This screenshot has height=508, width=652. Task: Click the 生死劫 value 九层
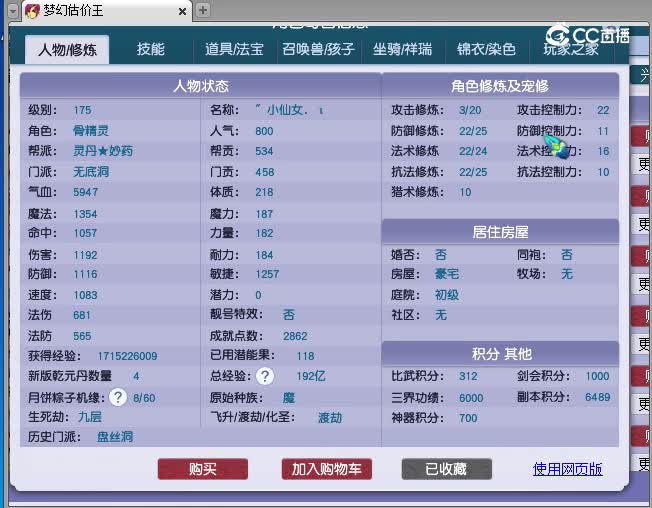pyautogui.click(x=90, y=417)
